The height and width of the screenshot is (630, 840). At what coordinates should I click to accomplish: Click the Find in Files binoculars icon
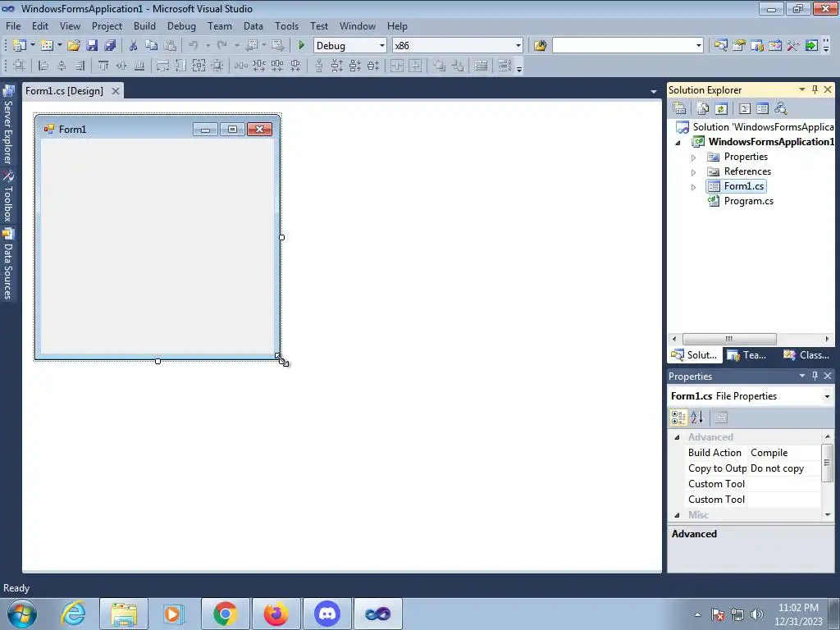pos(540,46)
